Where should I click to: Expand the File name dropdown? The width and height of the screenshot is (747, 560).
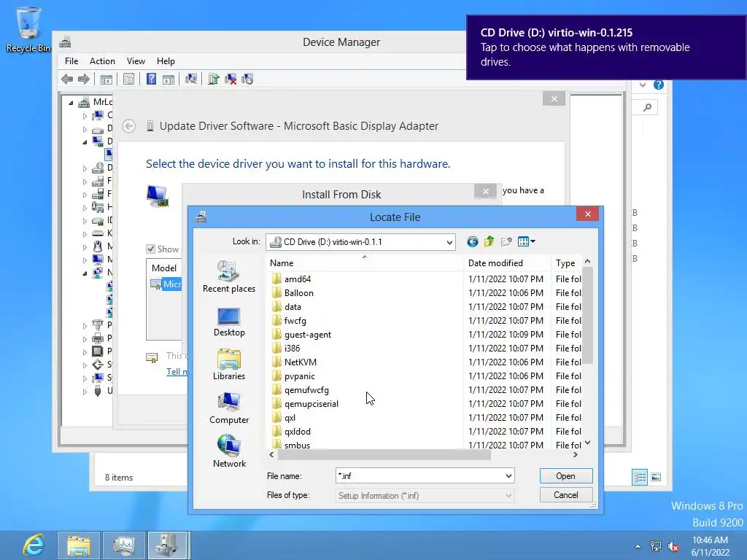pyautogui.click(x=508, y=475)
